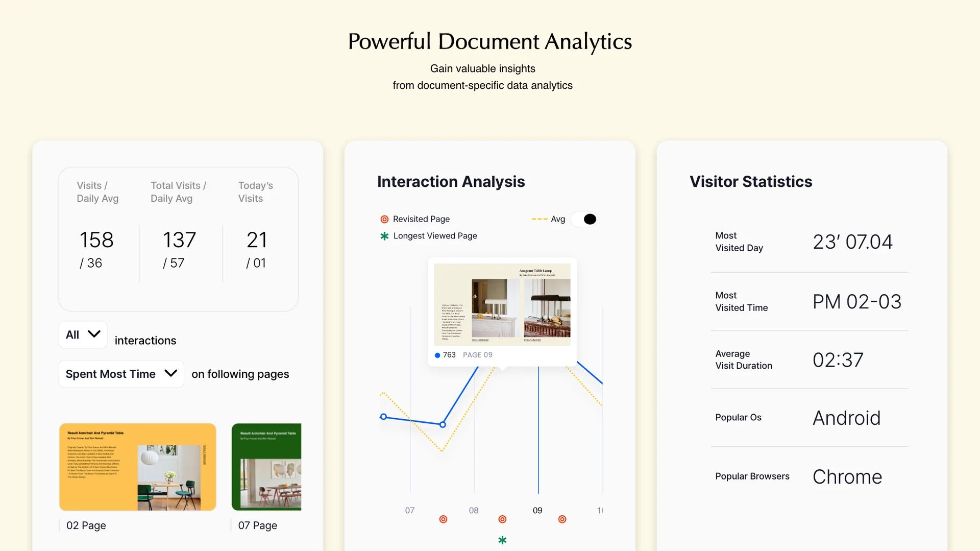Click the 'Most Visited Day' label
The image size is (980, 551).
coord(739,242)
